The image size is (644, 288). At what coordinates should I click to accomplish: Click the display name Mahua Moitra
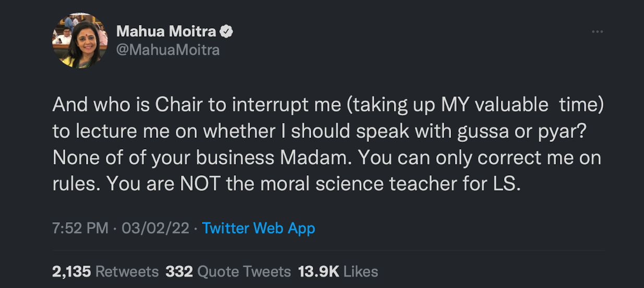tap(166, 32)
